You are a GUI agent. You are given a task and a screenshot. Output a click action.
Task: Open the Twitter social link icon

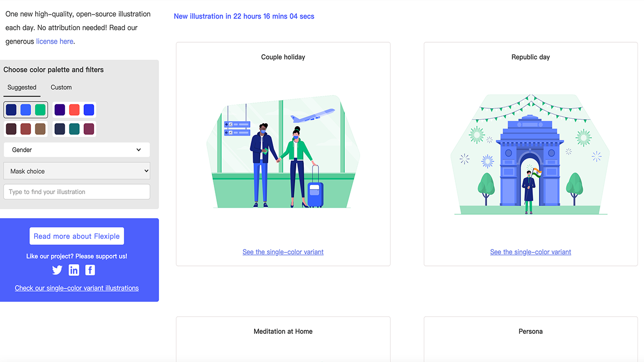point(57,270)
